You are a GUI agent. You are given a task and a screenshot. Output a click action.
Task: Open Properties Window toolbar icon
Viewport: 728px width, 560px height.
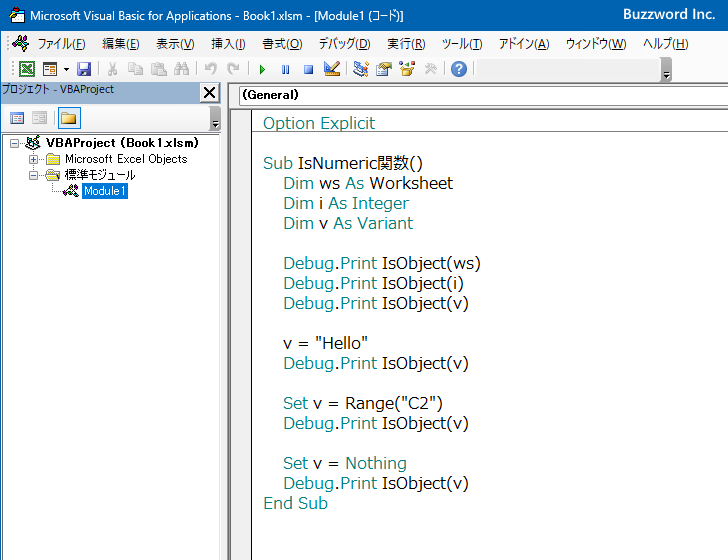click(x=384, y=69)
